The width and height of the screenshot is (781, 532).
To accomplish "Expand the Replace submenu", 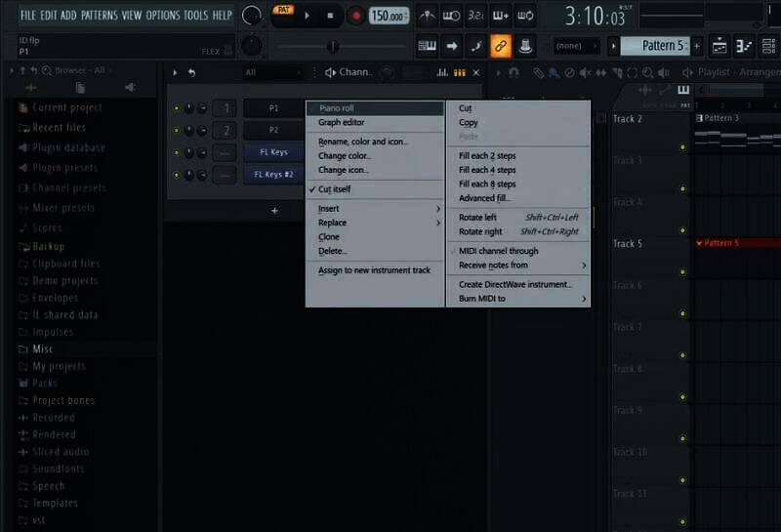I will 375,223.
